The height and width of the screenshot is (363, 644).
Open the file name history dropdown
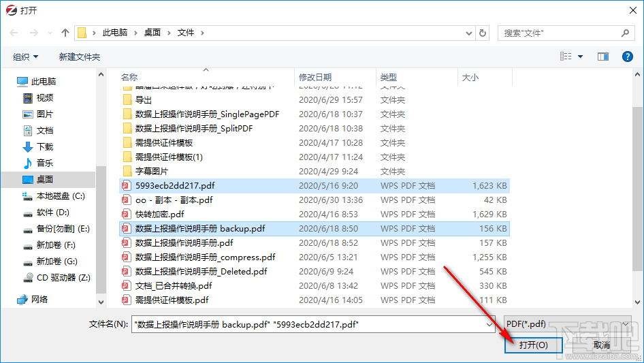pos(489,324)
